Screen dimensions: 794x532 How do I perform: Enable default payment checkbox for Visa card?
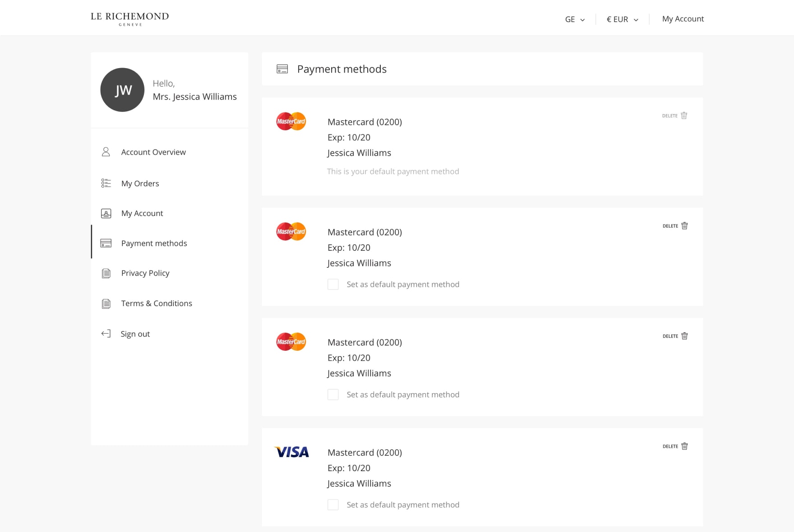[333, 505]
